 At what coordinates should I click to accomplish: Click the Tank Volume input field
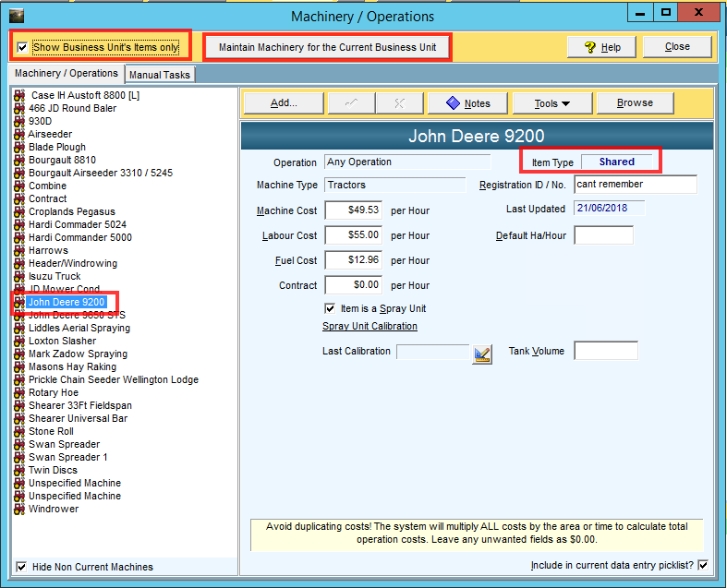coord(606,351)
